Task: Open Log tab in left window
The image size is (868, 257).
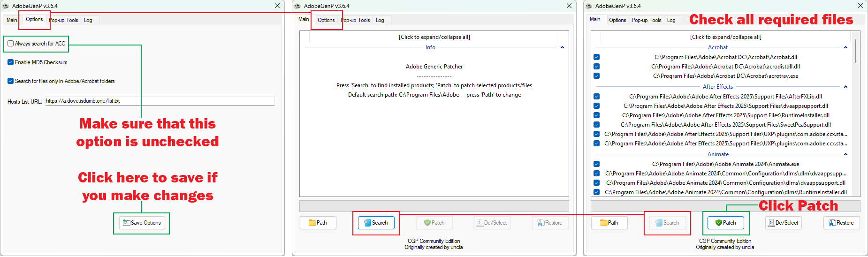Action: [88, 20]
